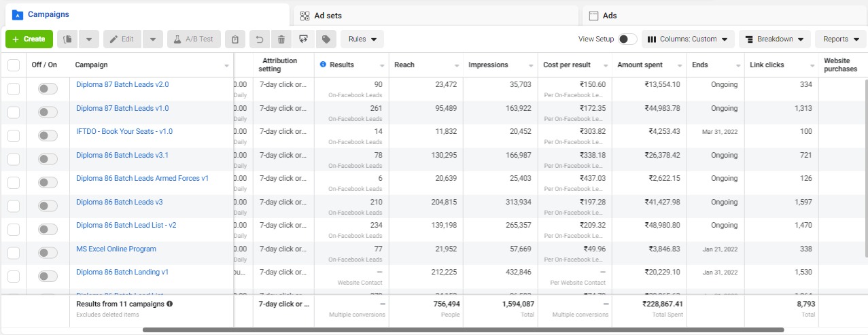Sort by the Reach column header

click(426, 65)
